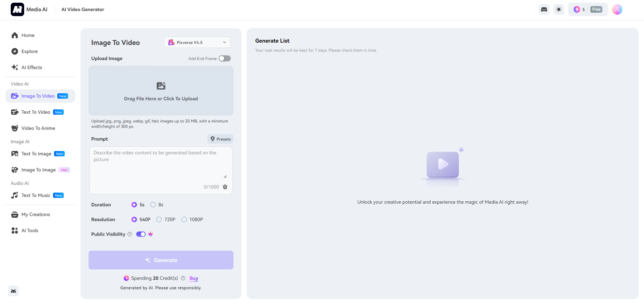Click the Presets button
This screenshot has height=306, width=644.
[220, 139]
